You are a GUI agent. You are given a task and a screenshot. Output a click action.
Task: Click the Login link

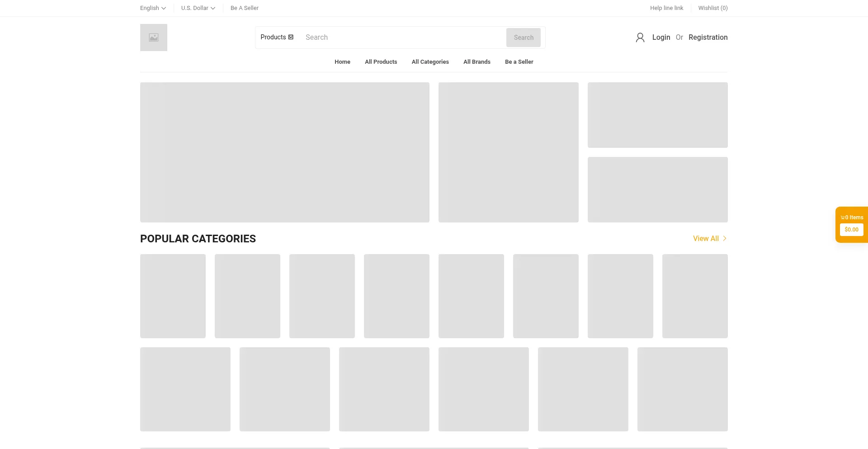tap(661, 38)
